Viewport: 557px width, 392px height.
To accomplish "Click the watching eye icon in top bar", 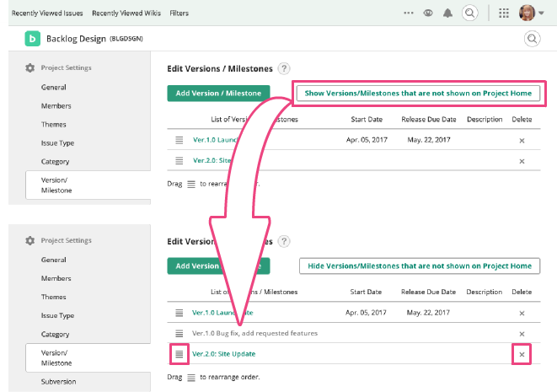I will (x=428, y=13).
